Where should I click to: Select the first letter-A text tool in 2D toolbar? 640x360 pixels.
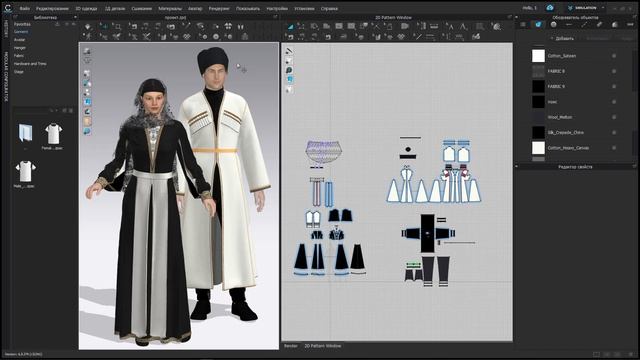coord(449,27)
